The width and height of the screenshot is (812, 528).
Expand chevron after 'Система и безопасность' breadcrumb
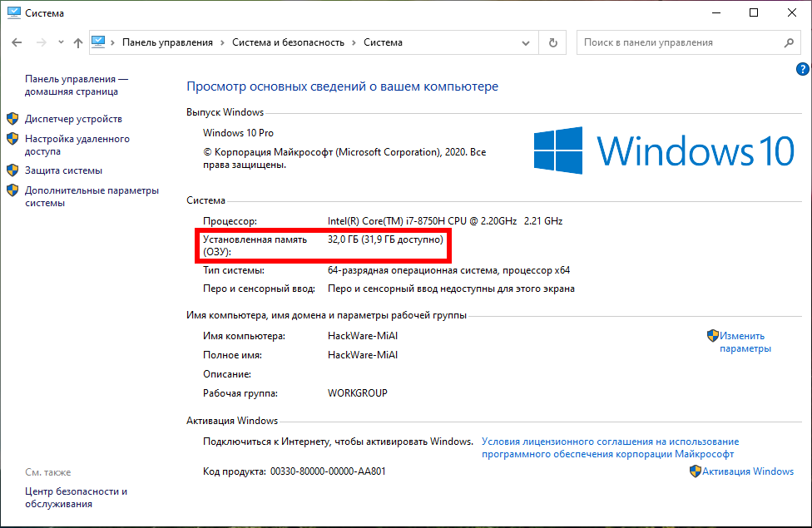point(354,42)
